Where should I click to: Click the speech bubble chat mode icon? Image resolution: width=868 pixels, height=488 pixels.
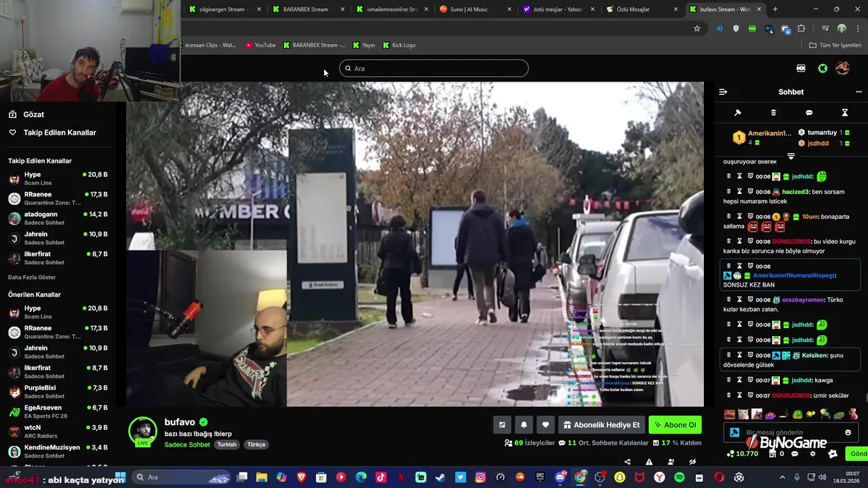tap(809, 113)
